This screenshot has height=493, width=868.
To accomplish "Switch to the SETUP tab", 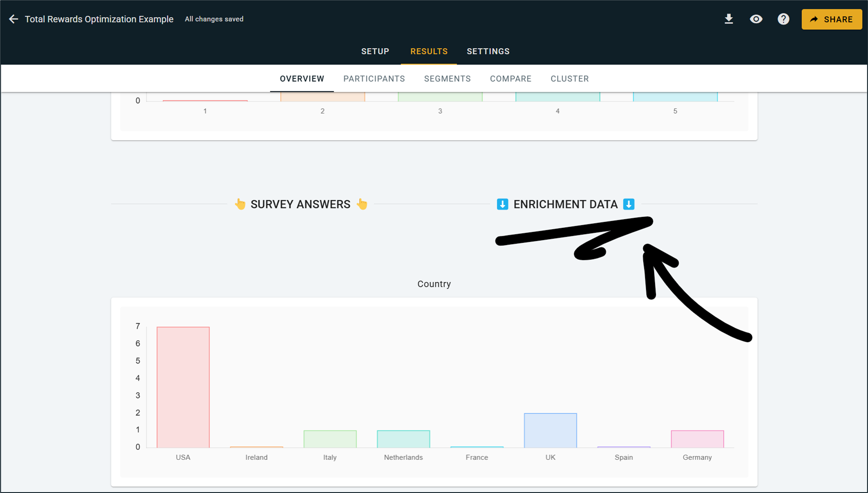I will 375,52.
